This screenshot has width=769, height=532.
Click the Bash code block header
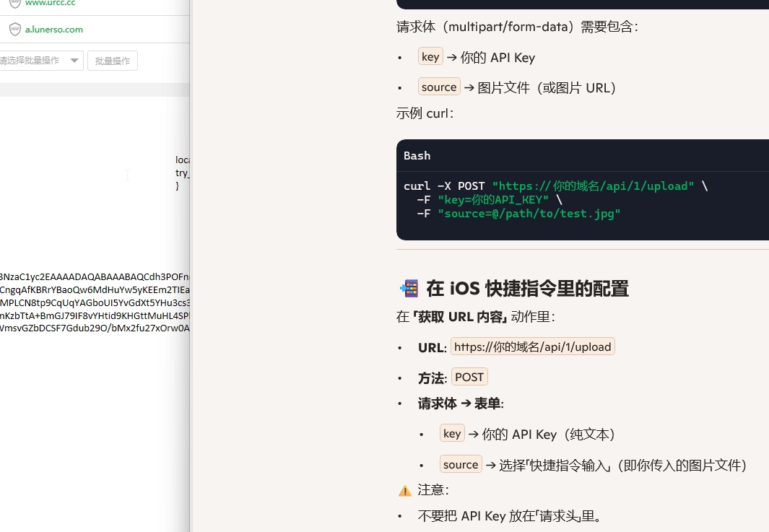pos(417,156)
